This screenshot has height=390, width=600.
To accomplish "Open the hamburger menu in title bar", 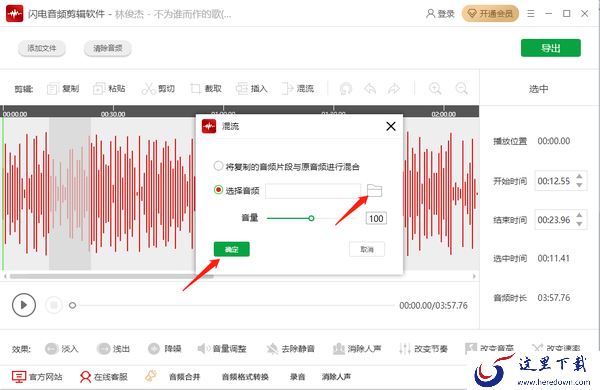I will click(531, 14).
